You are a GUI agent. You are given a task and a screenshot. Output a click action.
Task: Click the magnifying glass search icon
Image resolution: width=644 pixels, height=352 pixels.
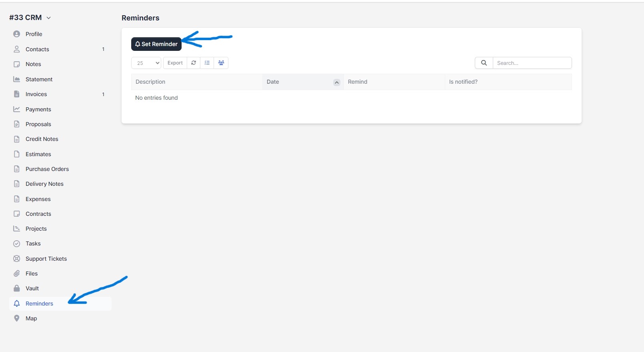[484, 63]
